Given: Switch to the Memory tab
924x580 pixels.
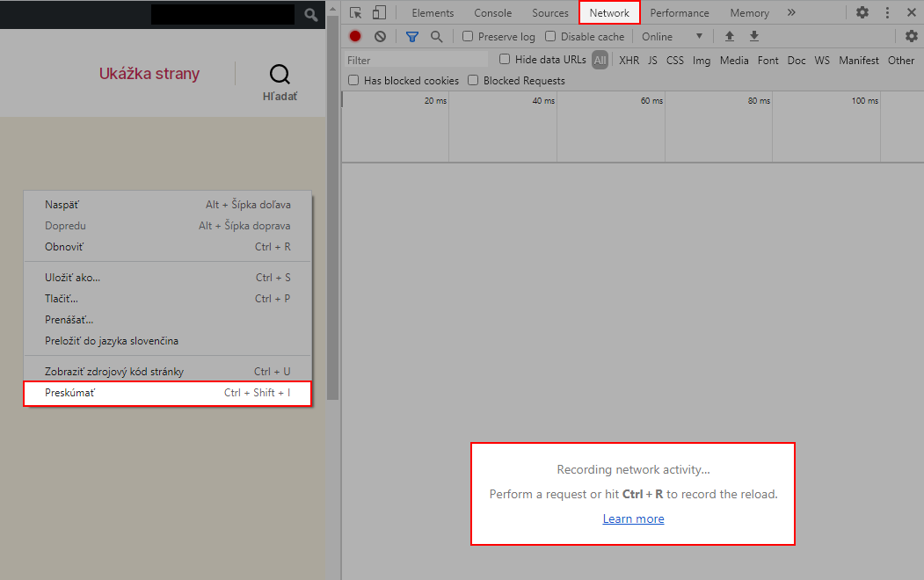Looking at the screenshot, I should coord(750,13).
